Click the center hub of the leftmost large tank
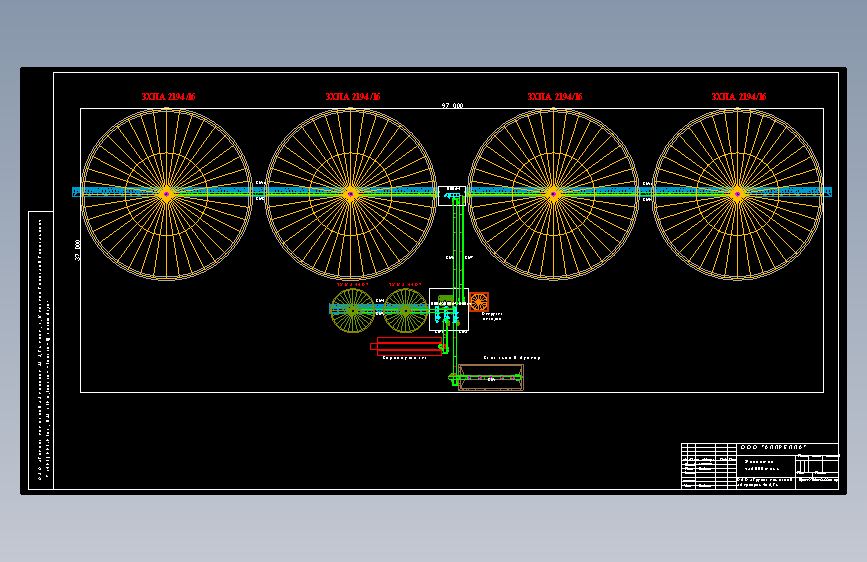This screenshot has width=867, height=562. 166,194
